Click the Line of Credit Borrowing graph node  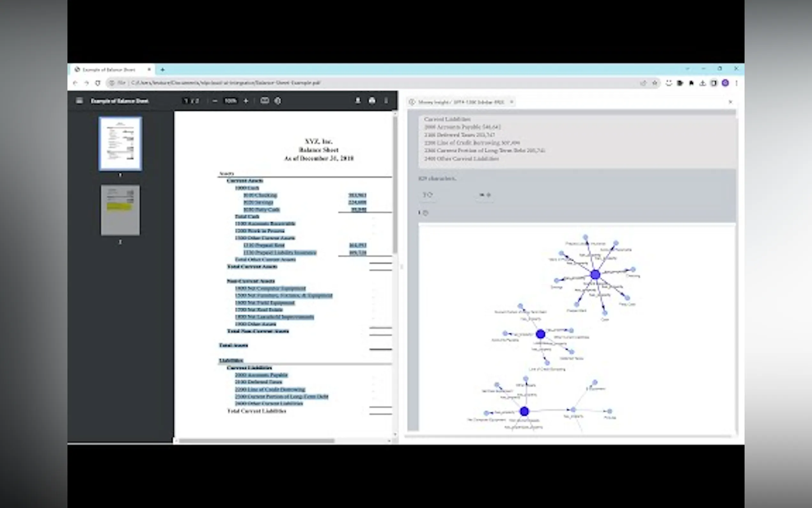click(x=547, y=363)
